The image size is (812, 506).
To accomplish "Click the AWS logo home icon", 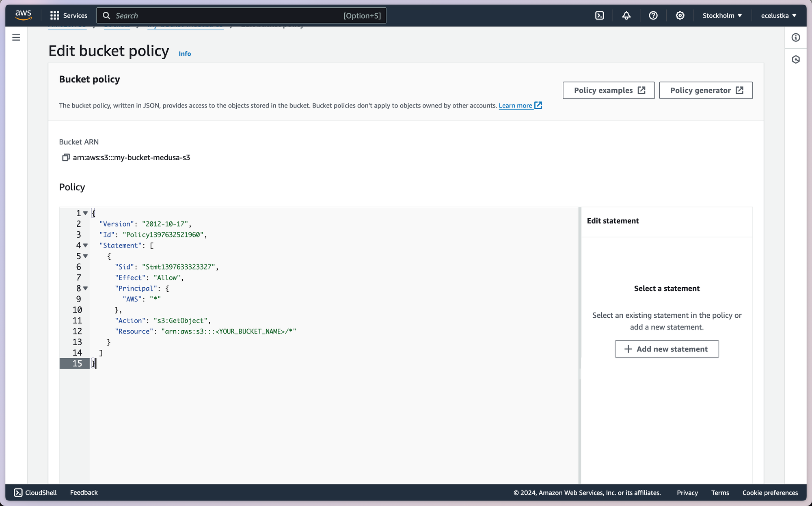I will (23, 15).
